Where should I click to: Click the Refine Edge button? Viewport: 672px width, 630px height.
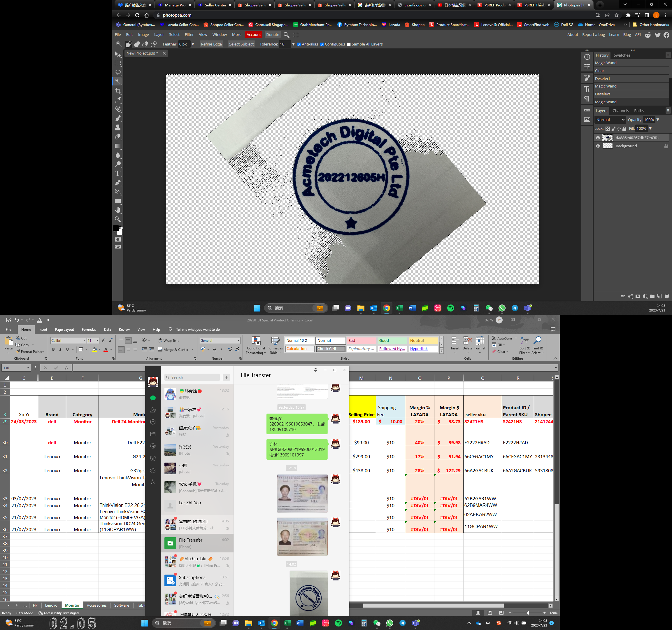[x=211, y=44]
